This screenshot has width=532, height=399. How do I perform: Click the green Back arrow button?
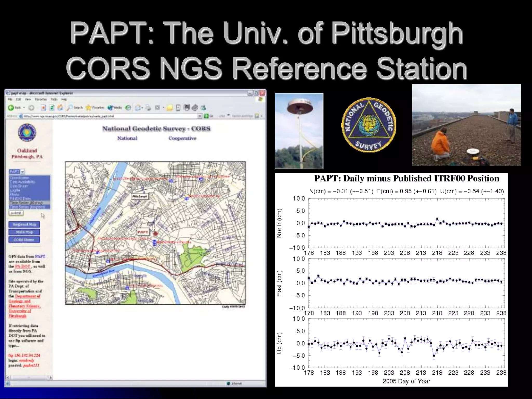tap(11, 108)
